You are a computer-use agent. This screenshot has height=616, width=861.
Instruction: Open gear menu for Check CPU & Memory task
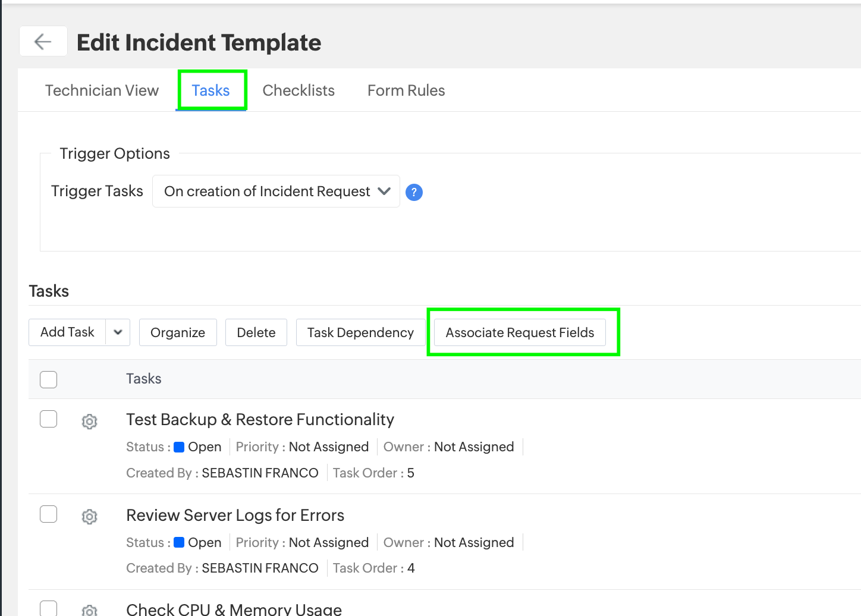point(89,610)
